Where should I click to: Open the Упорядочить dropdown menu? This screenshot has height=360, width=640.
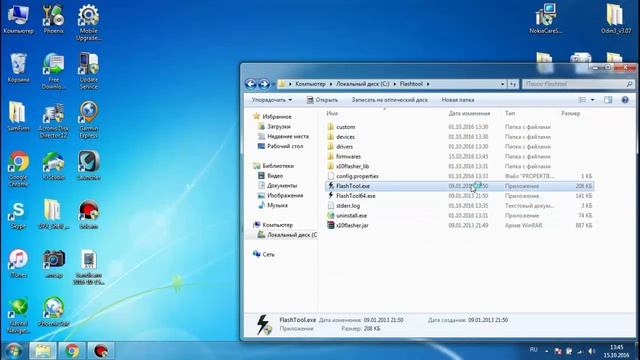tap(271, 100)
